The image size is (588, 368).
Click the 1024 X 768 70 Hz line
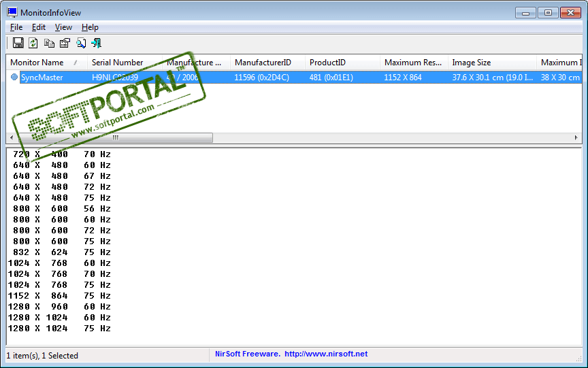(x=59, y=274)
